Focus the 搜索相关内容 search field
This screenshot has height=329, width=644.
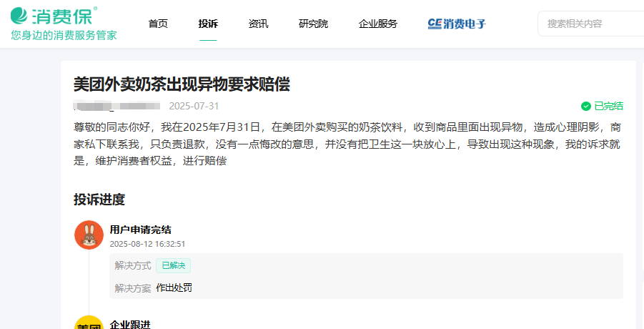[590, 24]
